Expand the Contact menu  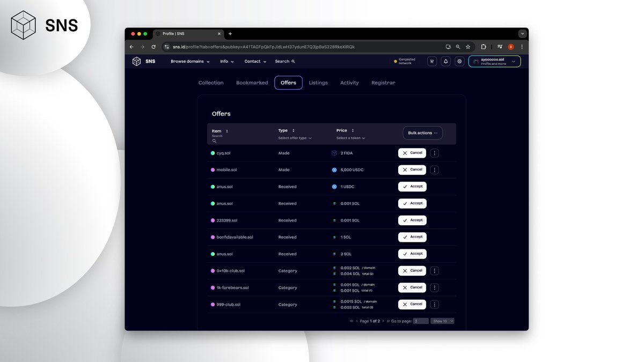[255, 61]
